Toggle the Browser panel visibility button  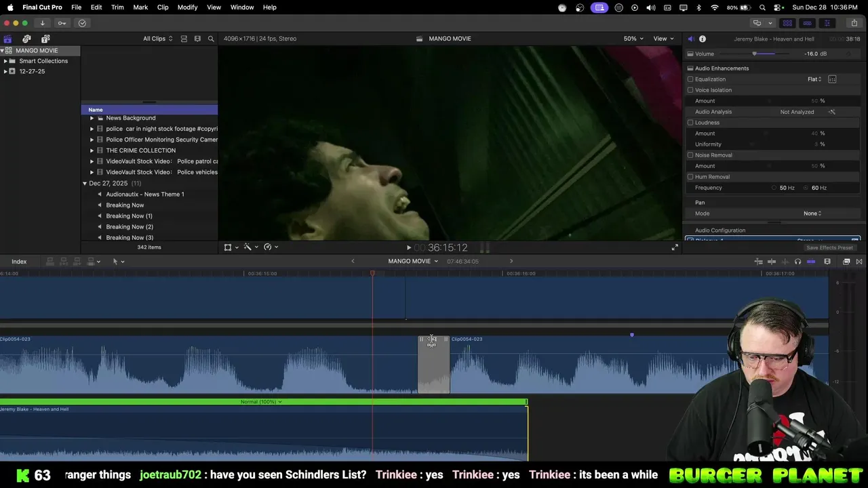pyautogui.click(x=787, y=23)
